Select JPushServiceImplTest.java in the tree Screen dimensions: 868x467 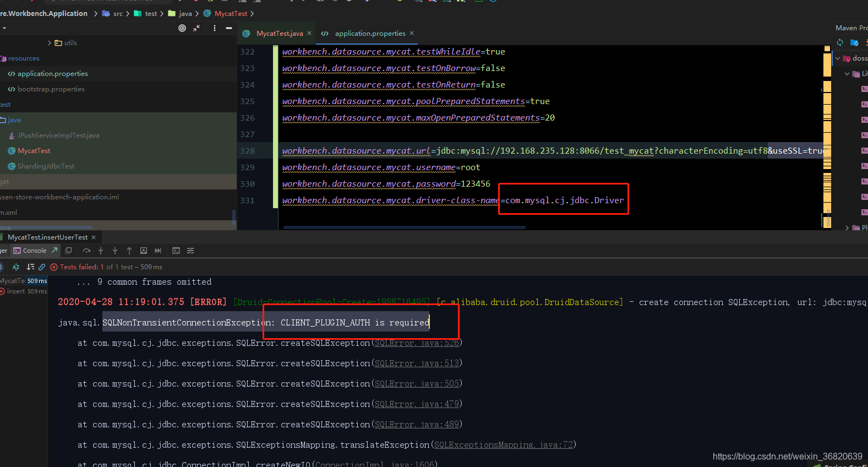coord(58,135)
